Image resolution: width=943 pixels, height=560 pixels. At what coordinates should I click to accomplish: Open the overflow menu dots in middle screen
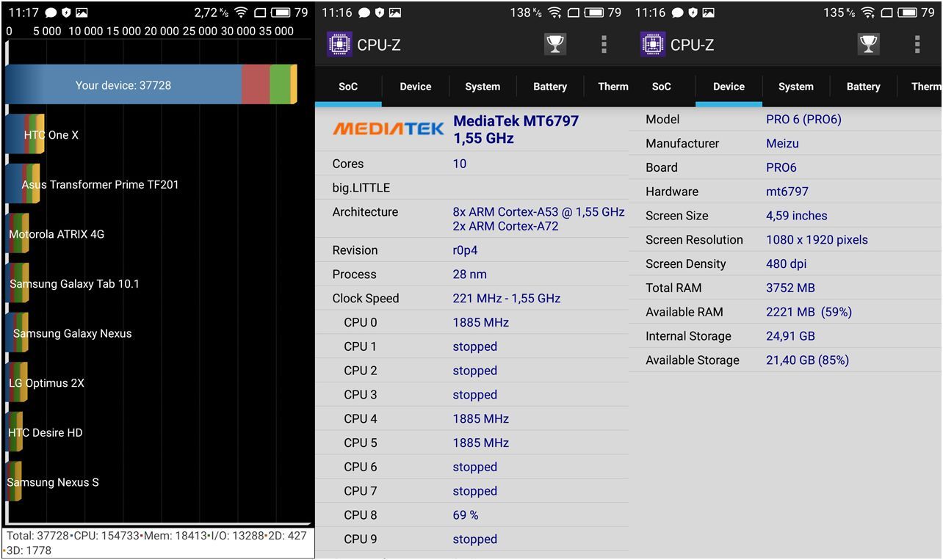pyautogui.click(x=603, y=44)
